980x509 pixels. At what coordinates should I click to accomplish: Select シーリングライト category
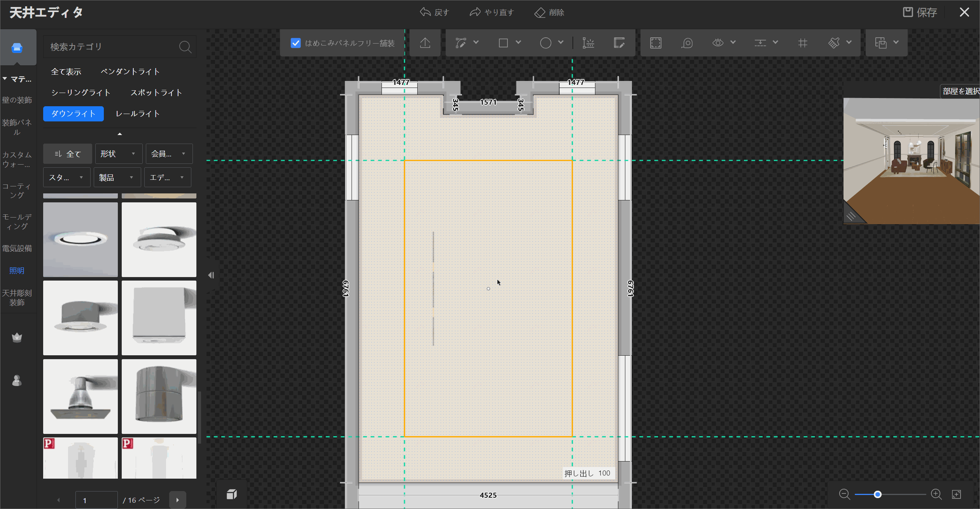point(81,93)
